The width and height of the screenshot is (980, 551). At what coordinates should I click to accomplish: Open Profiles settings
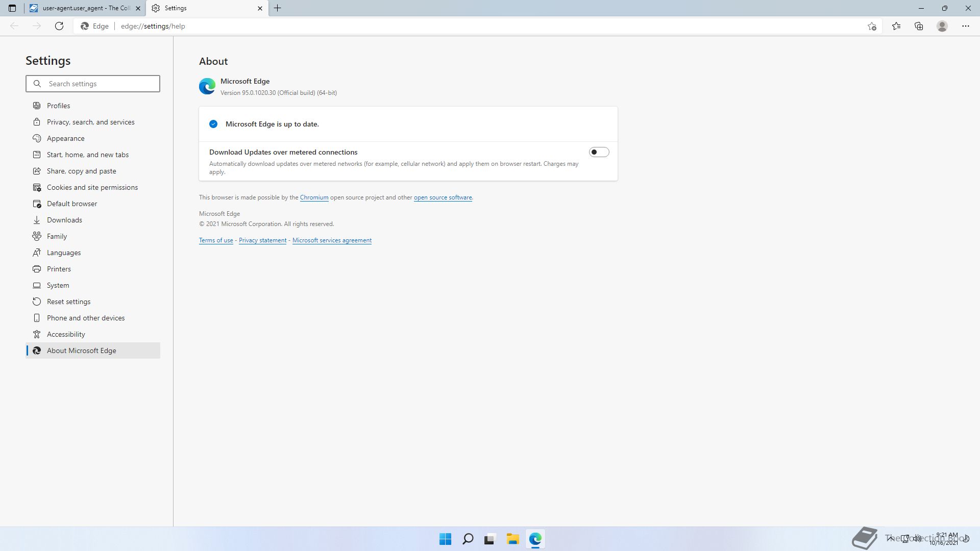[93, 106]
